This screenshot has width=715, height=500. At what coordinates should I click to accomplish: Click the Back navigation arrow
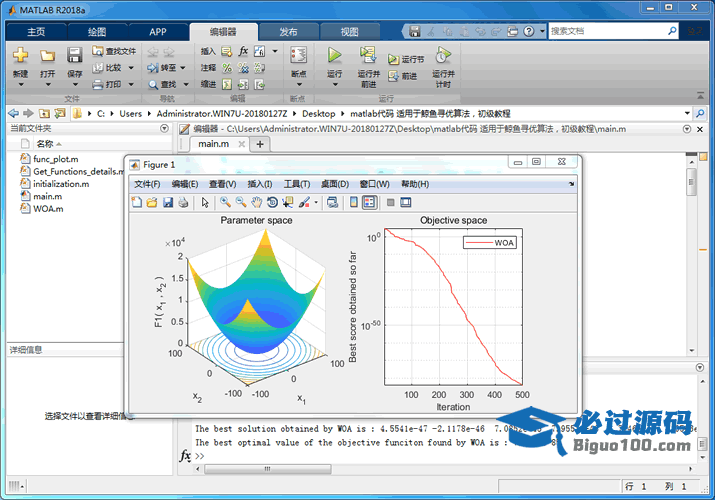point(13,113)
